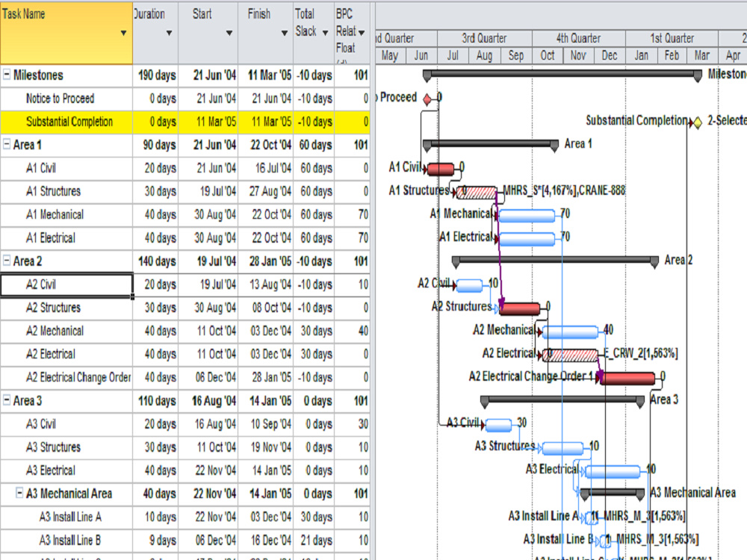Click the A1 Mechanical blue Gantt bar
747x560 pixels.
527,215
